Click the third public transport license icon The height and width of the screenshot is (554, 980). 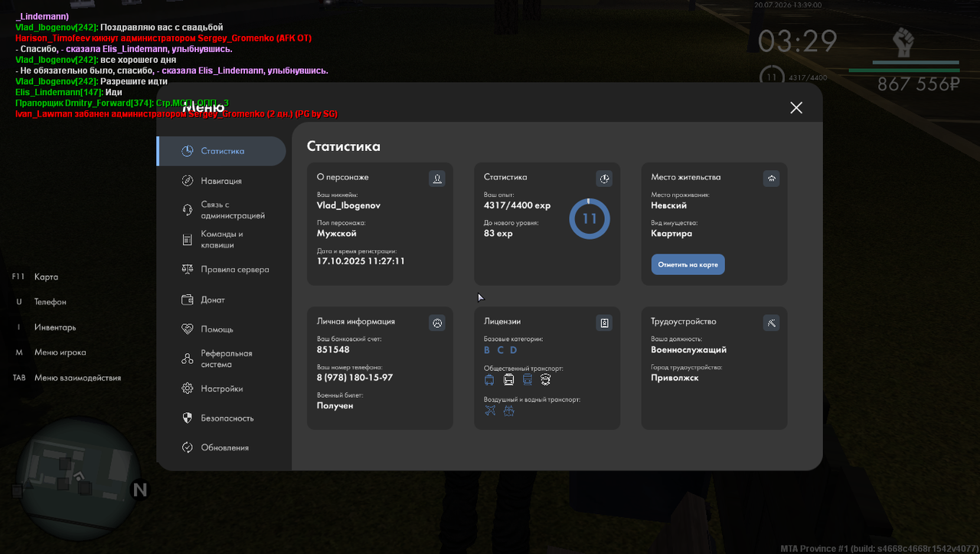click(527, 379)
